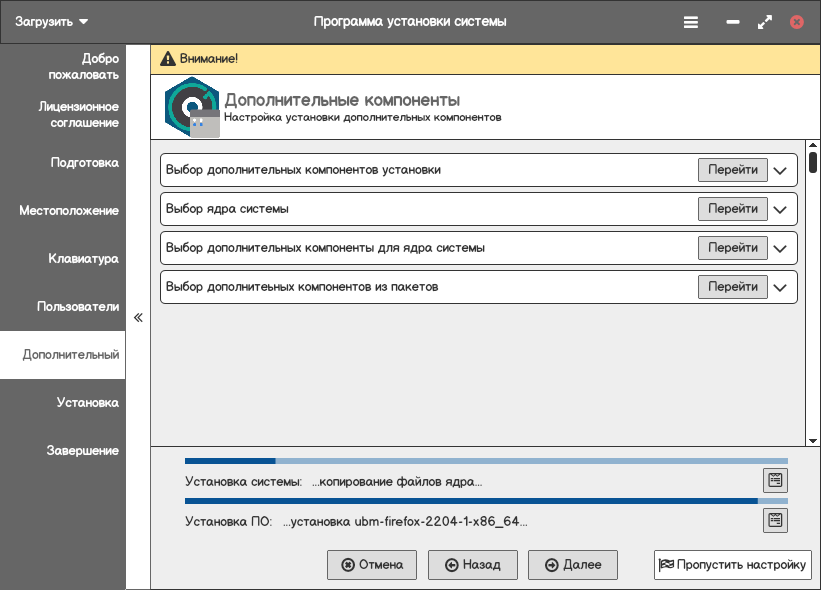Screen dimensions: 821x590
Task: Expand the additional installation components row
Action: pyautogui.click(x=782, y=170)
